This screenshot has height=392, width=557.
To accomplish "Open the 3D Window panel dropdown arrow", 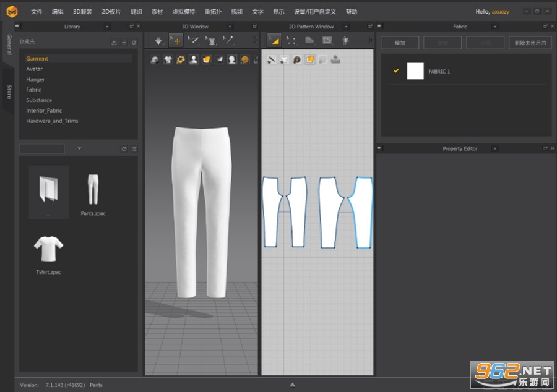I will tap(230, 27).
